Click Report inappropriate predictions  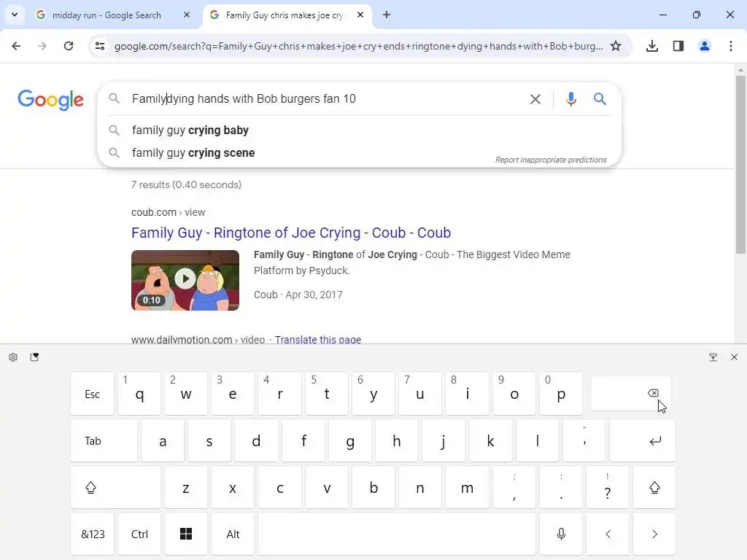pos(551,160)
